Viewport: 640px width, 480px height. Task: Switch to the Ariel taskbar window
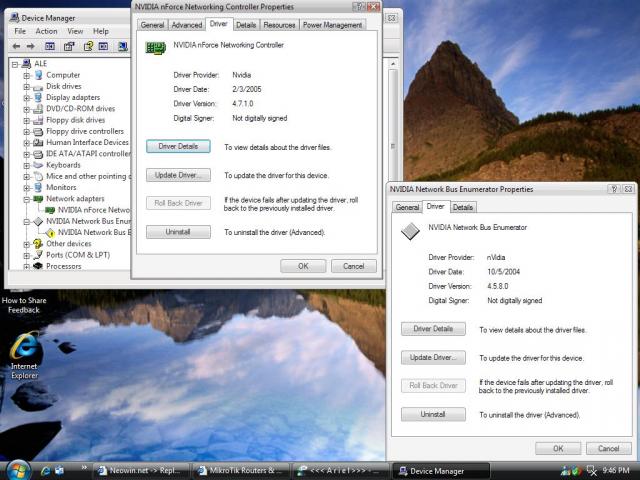coord(341,471)
